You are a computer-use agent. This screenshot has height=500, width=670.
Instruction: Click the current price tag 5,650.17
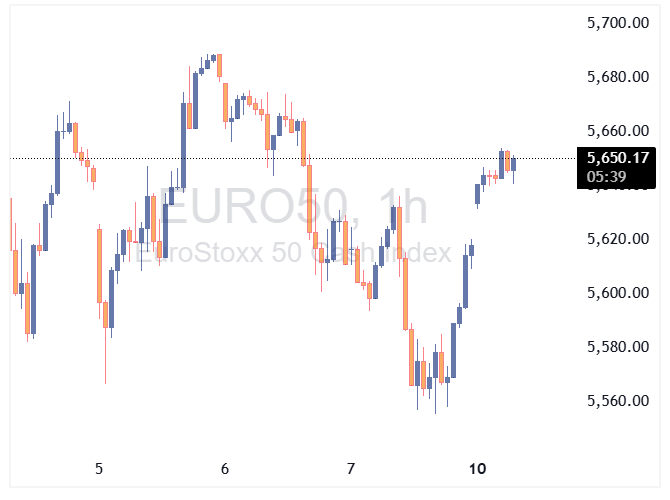click(619, 157)
